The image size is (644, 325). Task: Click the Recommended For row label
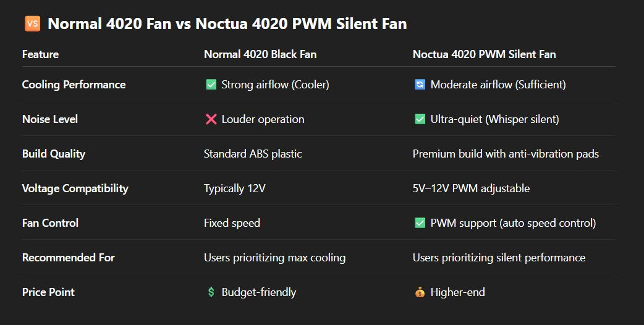click(x=69, y=258)
